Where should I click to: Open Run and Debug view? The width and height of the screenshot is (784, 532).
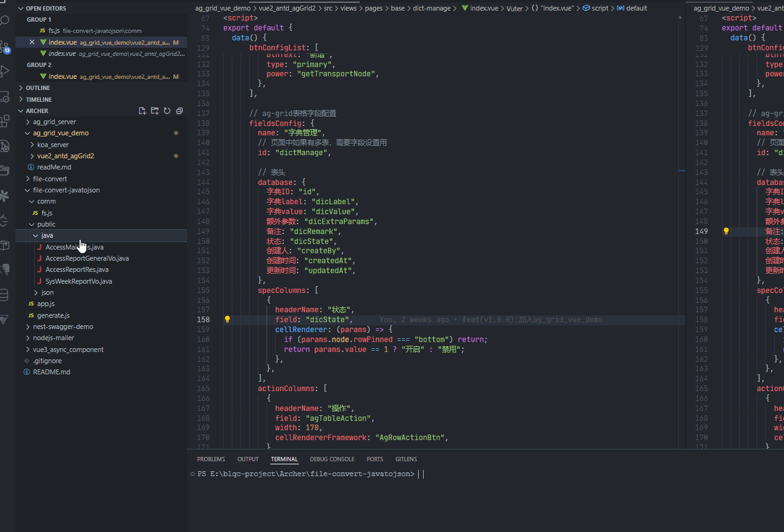(x=5, y=71)
